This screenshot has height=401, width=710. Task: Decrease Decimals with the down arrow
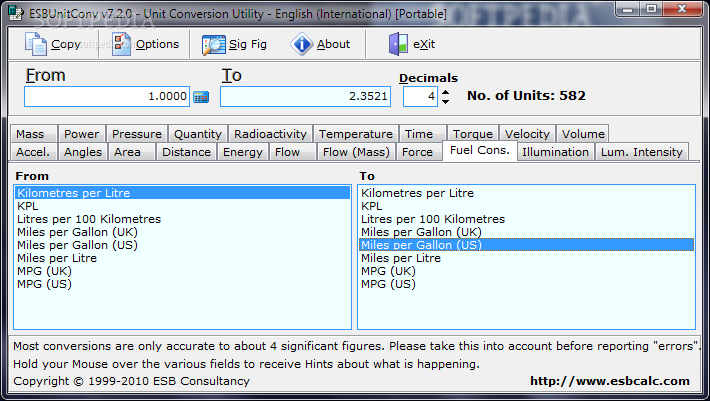point(446,102)
